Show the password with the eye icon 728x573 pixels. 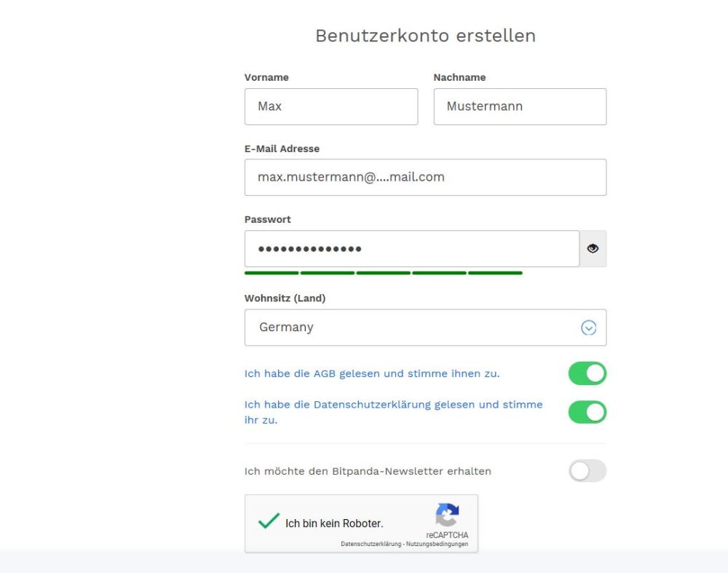click(593, 248)
